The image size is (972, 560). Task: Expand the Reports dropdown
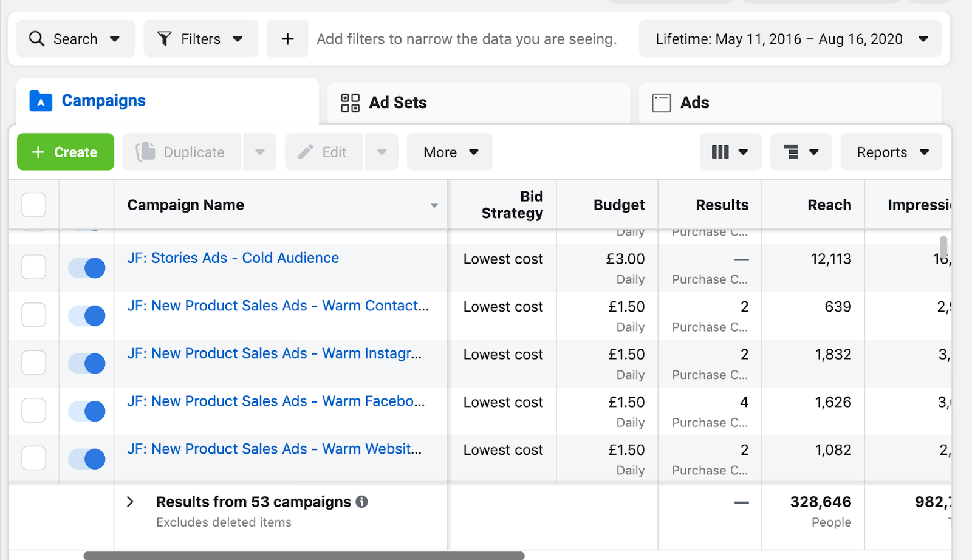pos(892,152)
